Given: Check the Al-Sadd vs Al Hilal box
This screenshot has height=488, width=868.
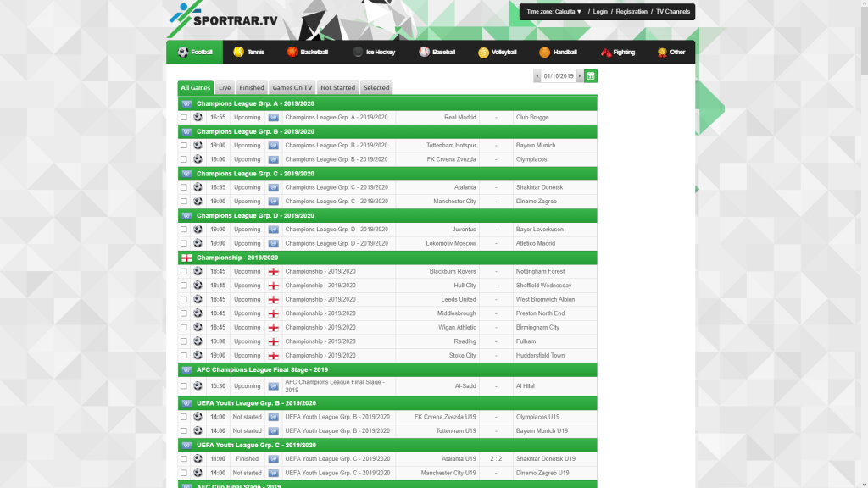Looking at the screenshot, I should (x=184, y=386).
